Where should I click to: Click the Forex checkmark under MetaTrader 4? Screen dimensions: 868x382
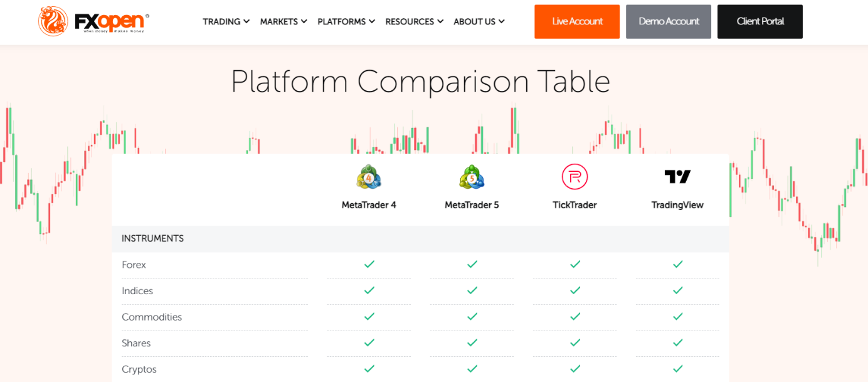[x=369, y=264]
